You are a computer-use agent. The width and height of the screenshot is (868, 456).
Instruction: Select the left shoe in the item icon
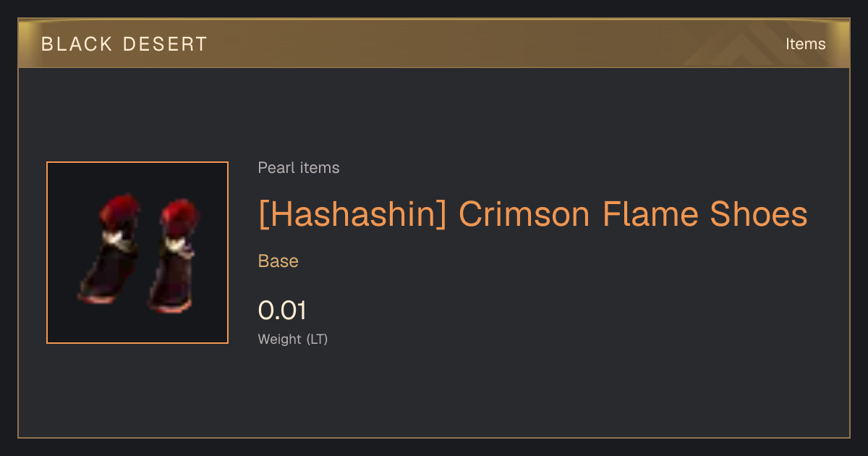[x=109, y=250]
